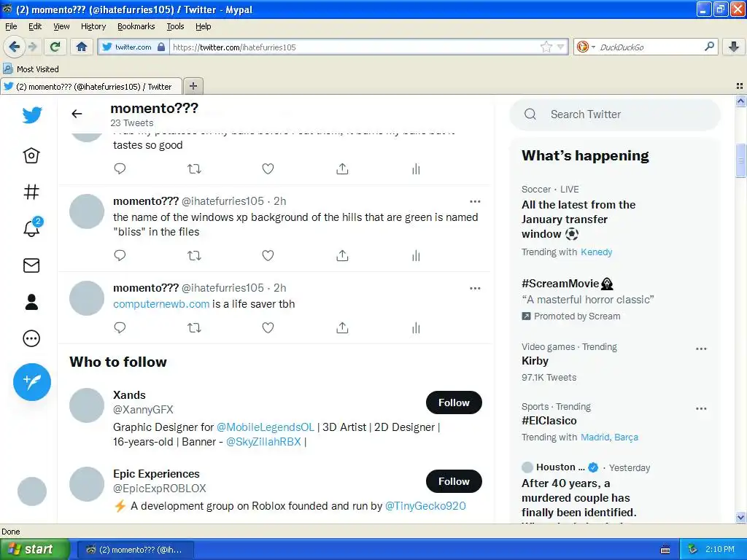Click the Twitter bird logo in sidebar

[32, 114]
